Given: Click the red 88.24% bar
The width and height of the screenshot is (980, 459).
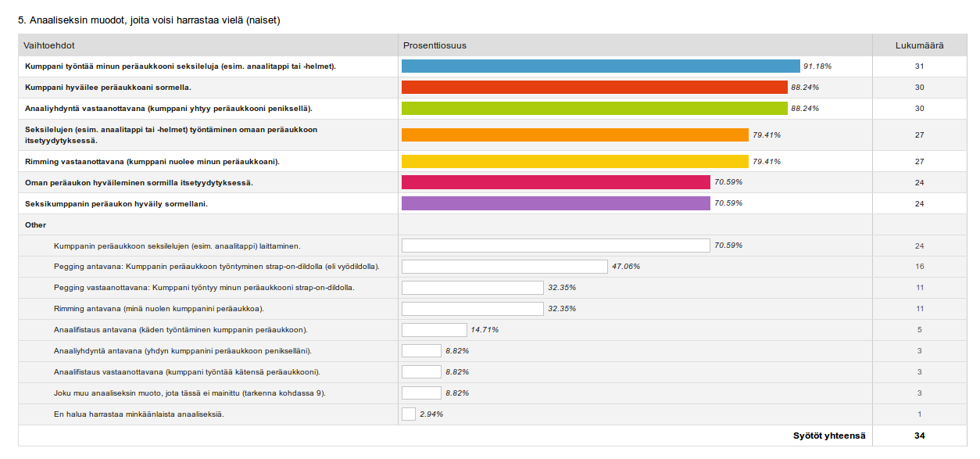Looking at the screenshot, I should click(x=594, y=88).
